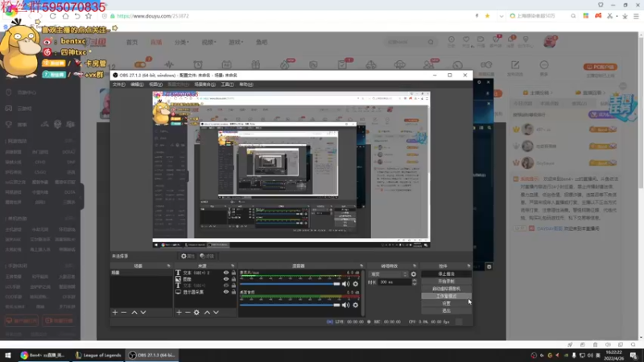Toggle visibility of 文本(GDI+) 2 source
The height and width of the screenshot is (362, 644).
coord(226,273)
